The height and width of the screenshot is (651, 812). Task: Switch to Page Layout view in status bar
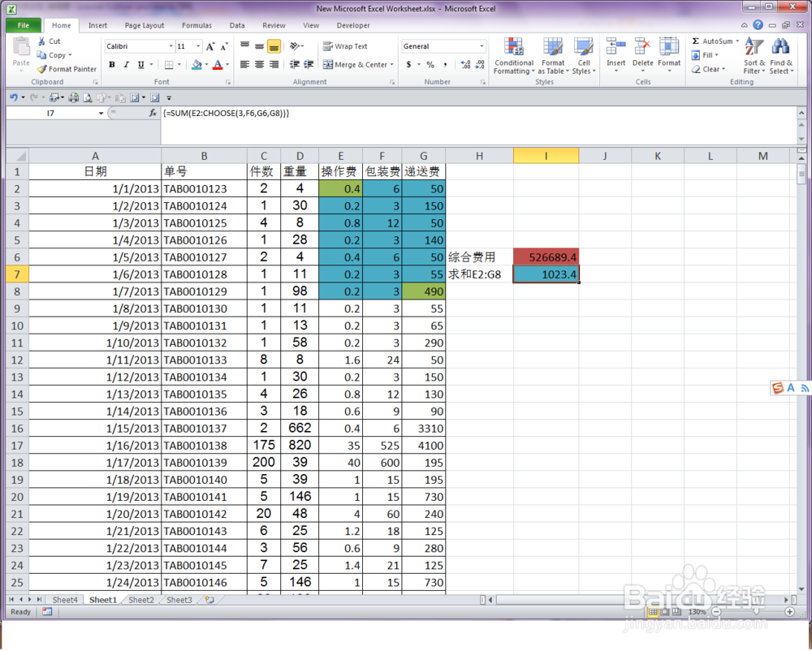point(665,612)
